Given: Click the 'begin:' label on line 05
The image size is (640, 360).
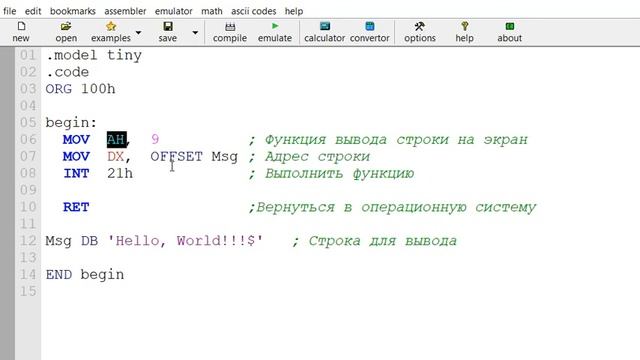Looking at the screenshot, I should [71, 123].
